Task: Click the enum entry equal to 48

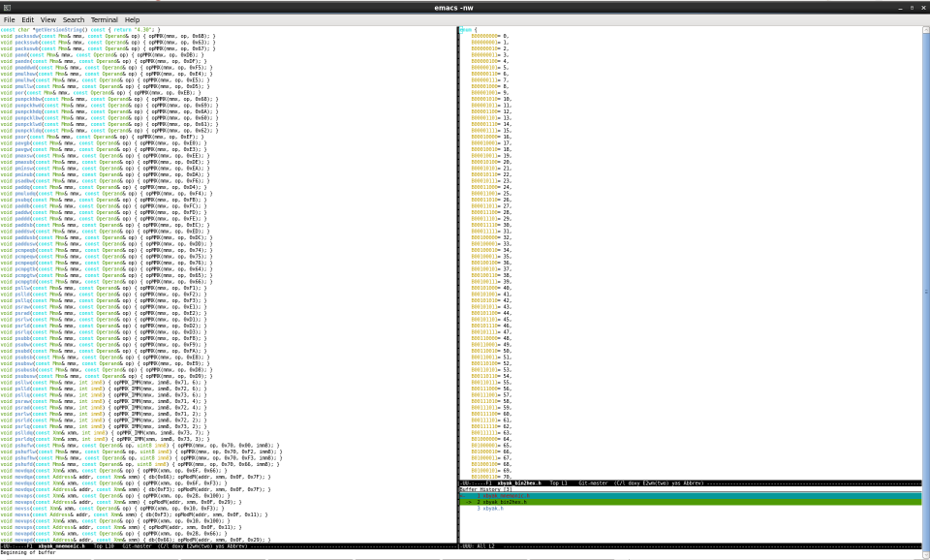Action: [491, 338]
